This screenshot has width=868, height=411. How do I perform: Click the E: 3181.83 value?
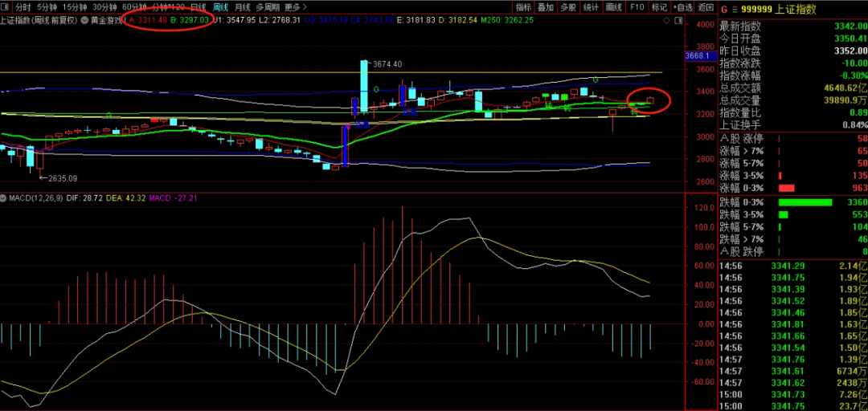[416, 20]
